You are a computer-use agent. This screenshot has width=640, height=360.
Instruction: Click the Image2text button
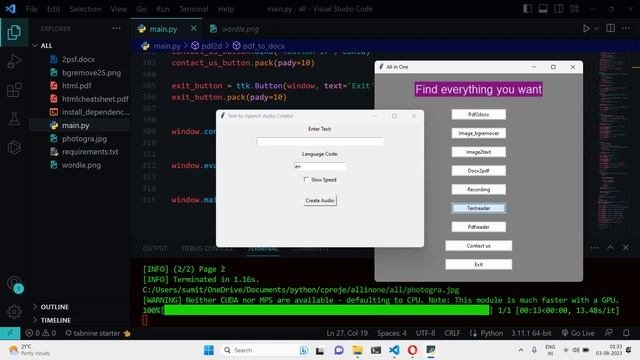(x=478, y=152)
